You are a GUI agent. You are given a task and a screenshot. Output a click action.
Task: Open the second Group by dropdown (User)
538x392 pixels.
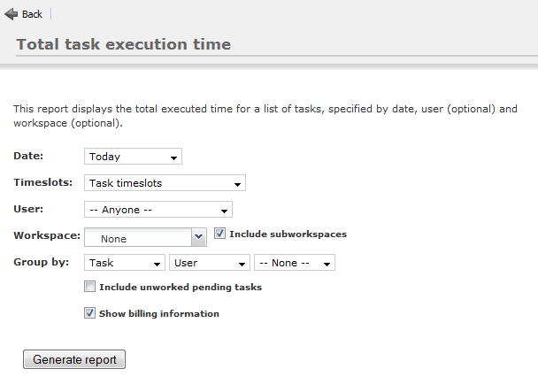pyautogui.click(x=210, y=263)
